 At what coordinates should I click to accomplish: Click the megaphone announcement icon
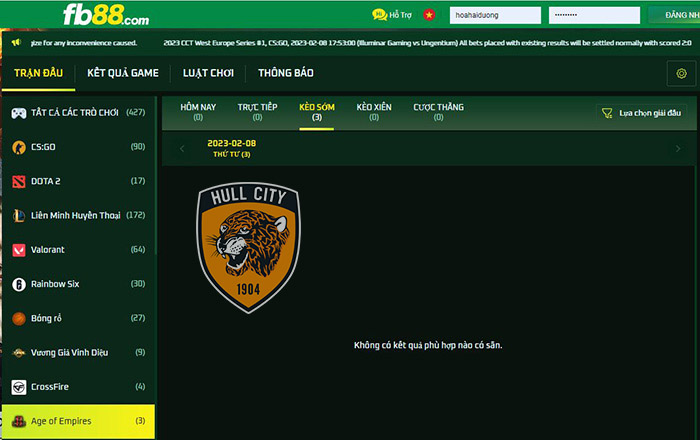tap(17, 42)
